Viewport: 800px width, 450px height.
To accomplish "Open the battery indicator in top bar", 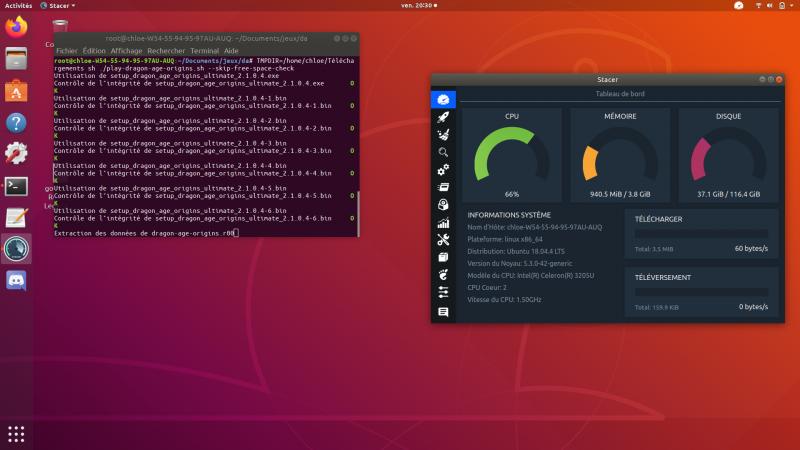I will point(782,6).
